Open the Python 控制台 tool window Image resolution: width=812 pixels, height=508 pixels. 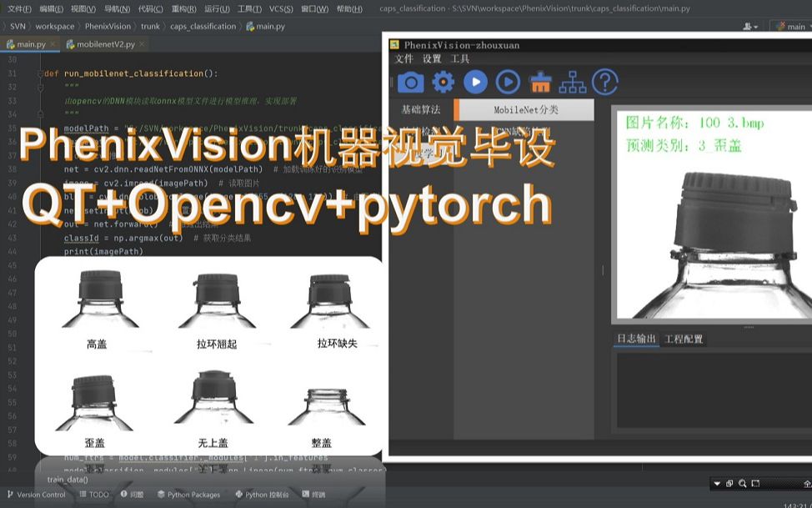point(262,495)
